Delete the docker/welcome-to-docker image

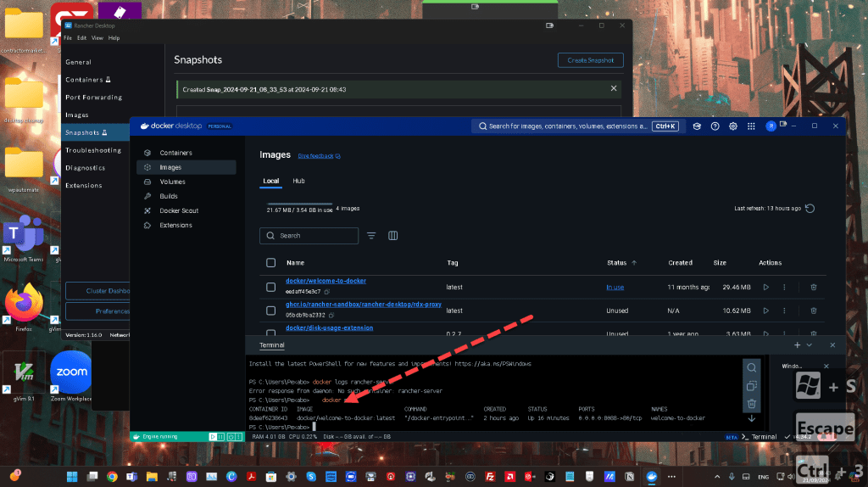(814, 287)
